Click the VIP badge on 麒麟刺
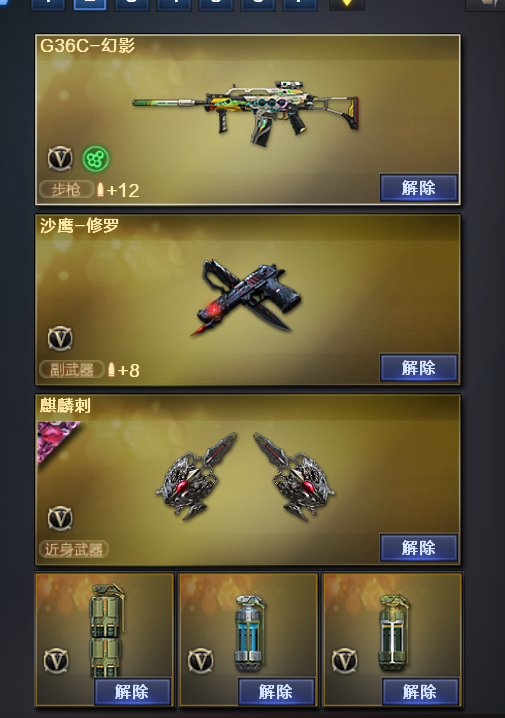 (60, 518)
